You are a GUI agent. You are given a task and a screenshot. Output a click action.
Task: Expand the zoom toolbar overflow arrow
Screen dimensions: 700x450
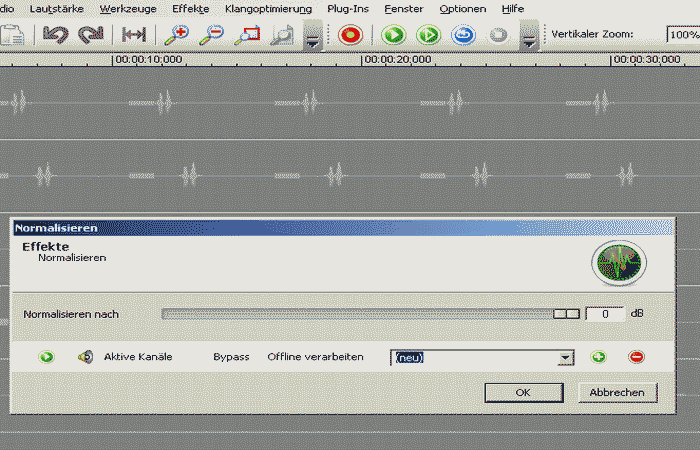pos(312,40)
